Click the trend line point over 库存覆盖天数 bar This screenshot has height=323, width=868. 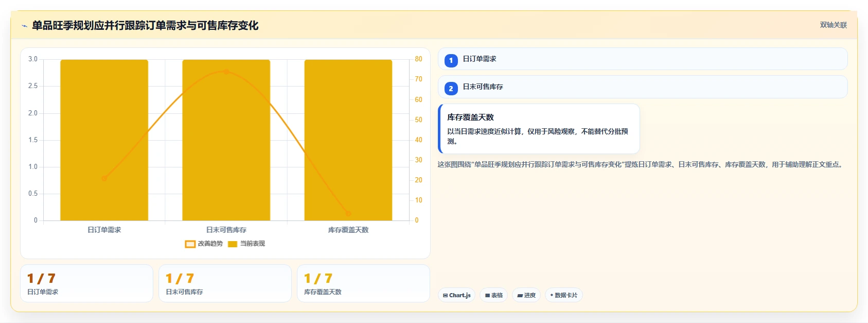coord(348,213)
